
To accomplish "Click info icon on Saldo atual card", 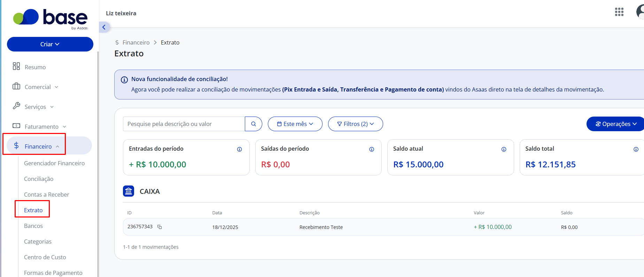I will pyautogui.click(x=504, y=149).
